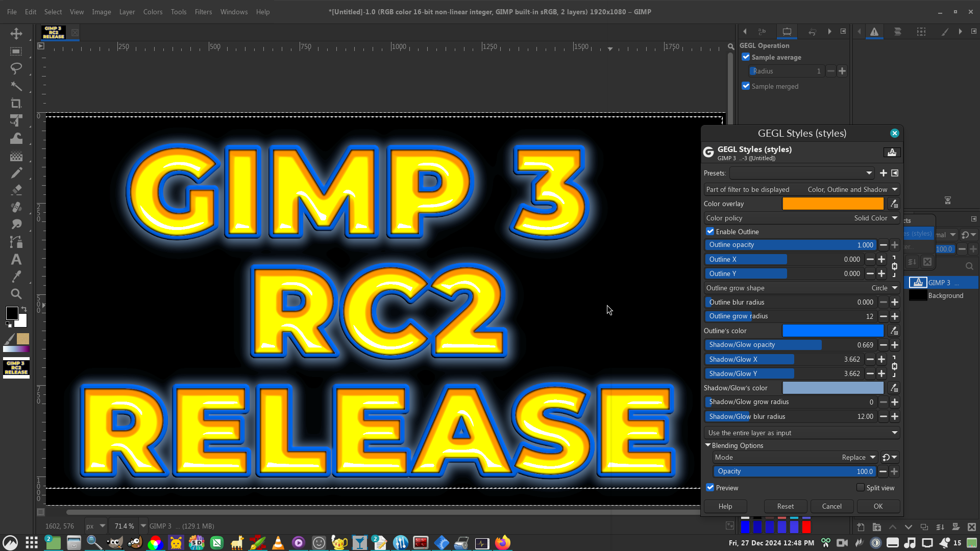Screen dimensions: 980x551
Task: Turn off the Preview checkbox
Action: [x=710, y=487]
